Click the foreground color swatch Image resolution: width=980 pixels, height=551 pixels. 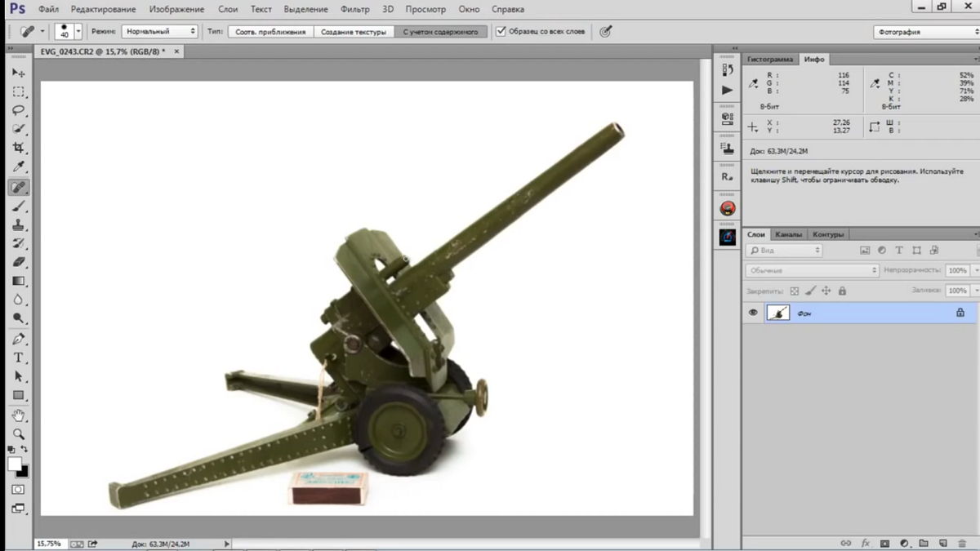pyautogui.click(x=15, y=464)
